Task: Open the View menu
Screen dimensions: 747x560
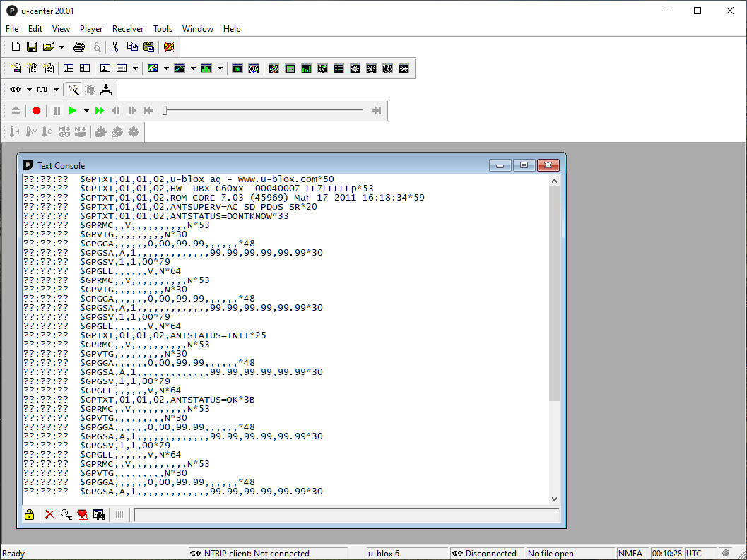Action: (61, 28)
